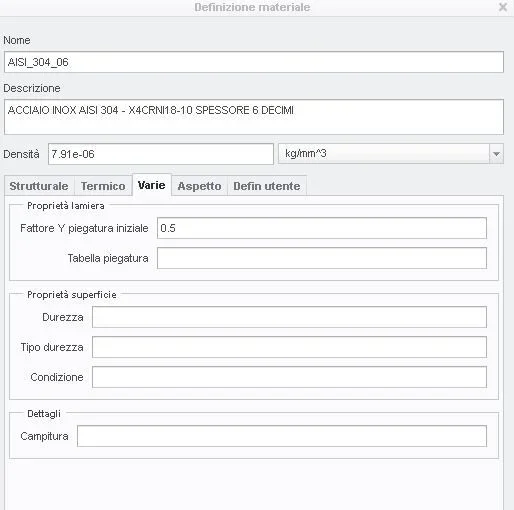Viewport: 514px width, 510px height.
Task: Open the Defin utente tab
Action: [267, 186]
